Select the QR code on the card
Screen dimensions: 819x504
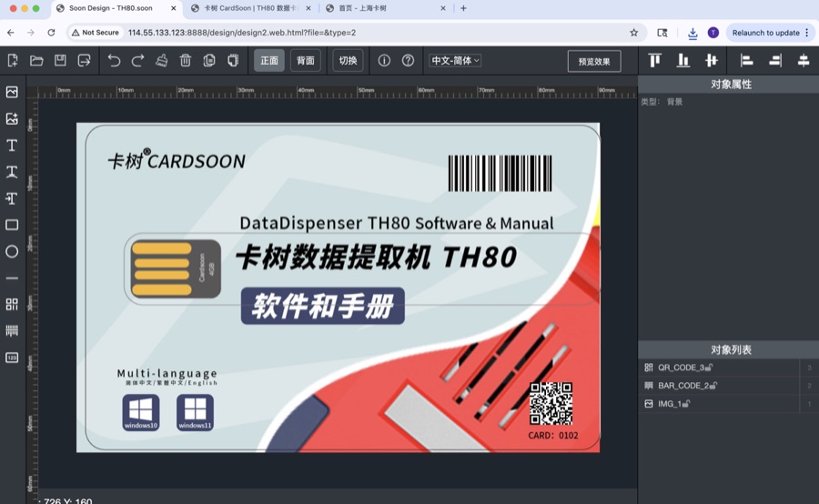click(551, 403)
